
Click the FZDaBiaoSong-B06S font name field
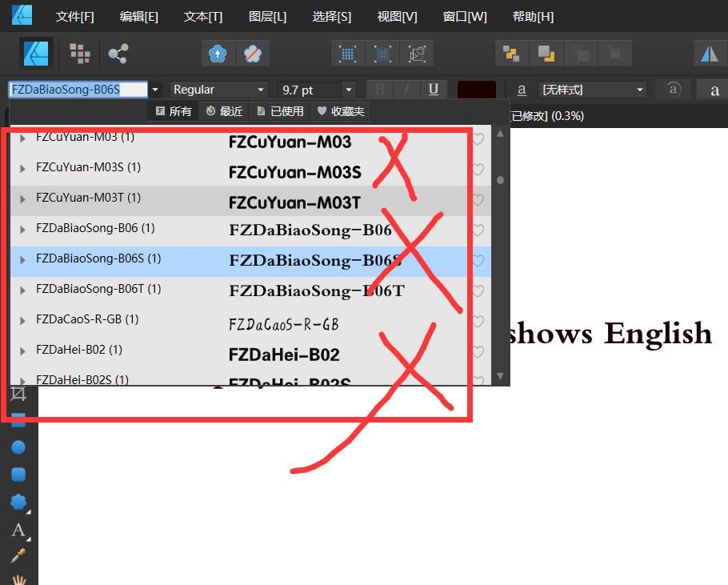tap(78, 90)
